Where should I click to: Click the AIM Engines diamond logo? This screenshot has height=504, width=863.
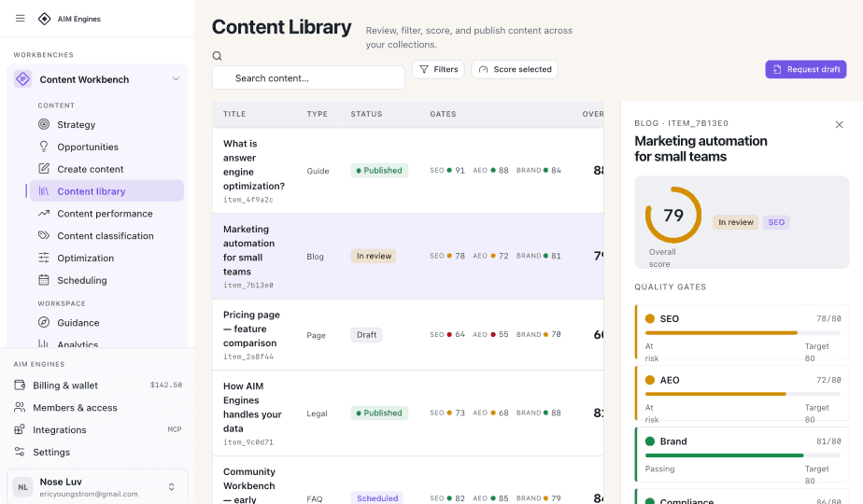(x=44, y=19)
